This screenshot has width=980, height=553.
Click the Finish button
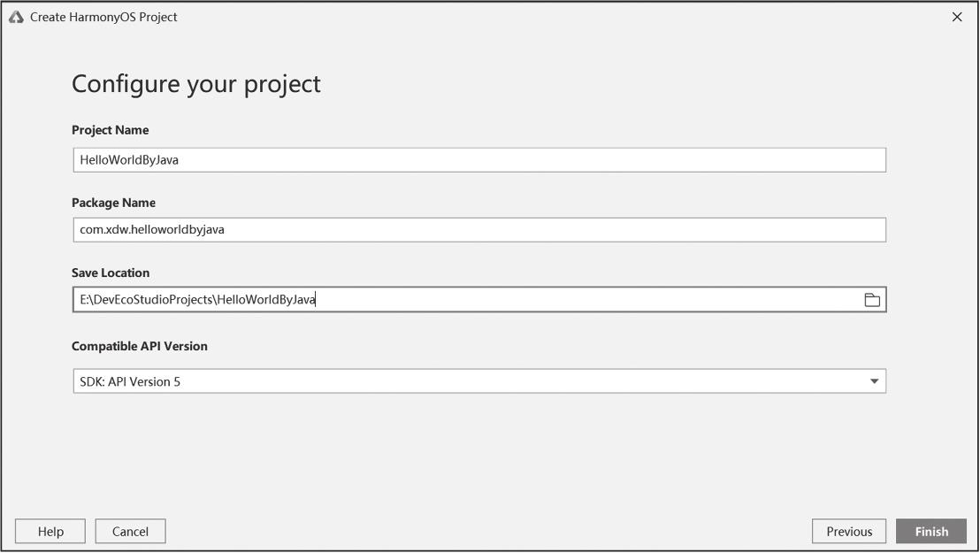tap(930, 532)
